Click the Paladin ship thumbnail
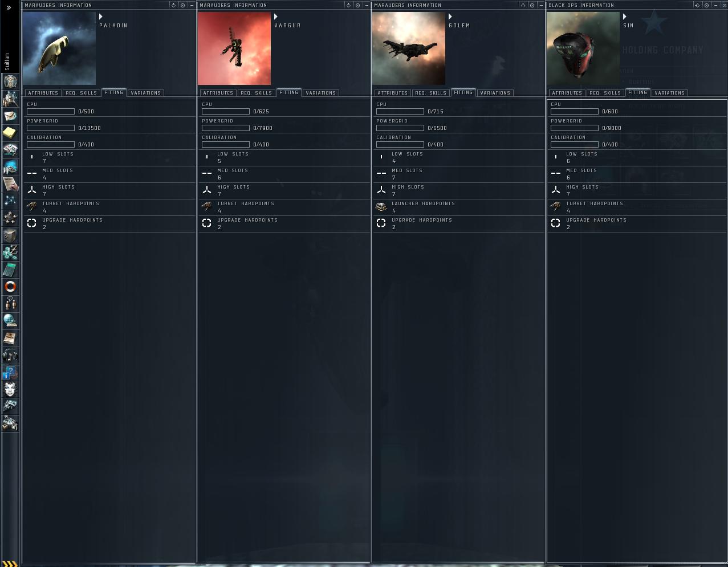 click(59, 48)
